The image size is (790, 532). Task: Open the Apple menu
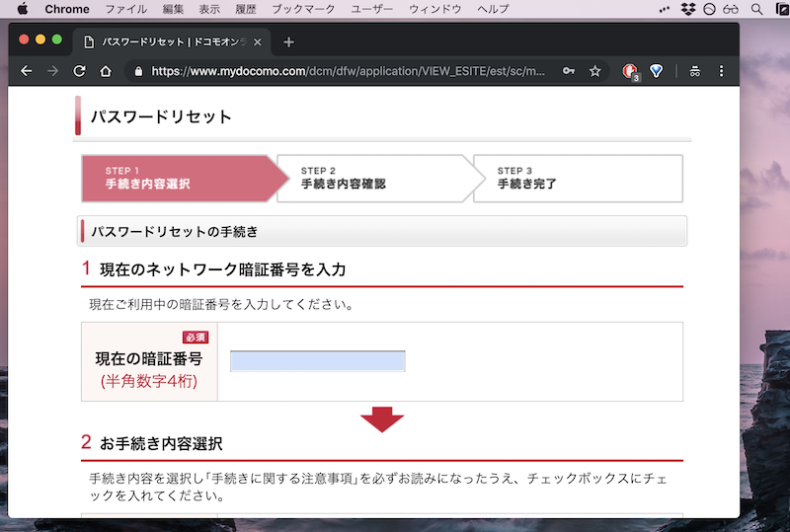pyautogui.click(x=23, y=9)
